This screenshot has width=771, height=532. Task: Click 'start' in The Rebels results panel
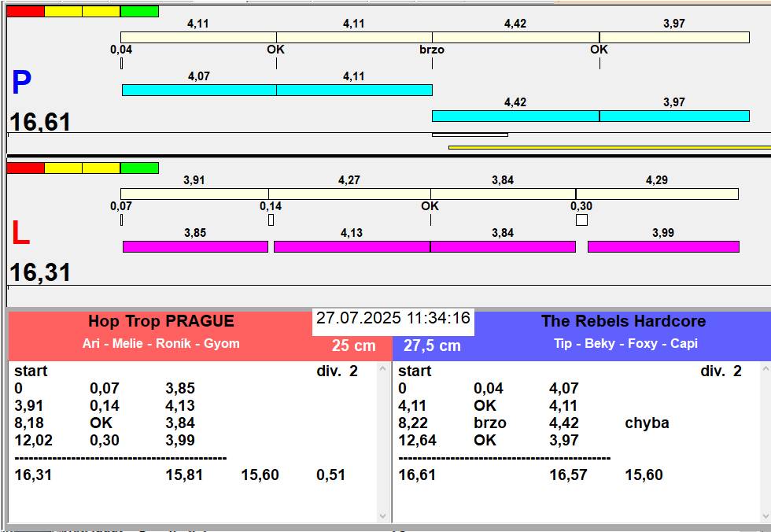tap(415, 371)
